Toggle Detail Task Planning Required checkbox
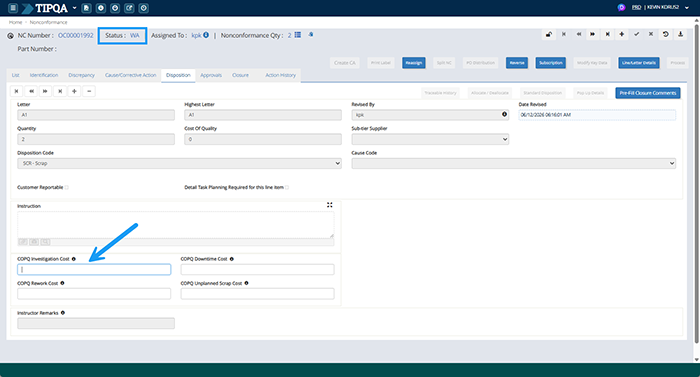The width and height of the screenshot is (700, 377). [287, 188]
